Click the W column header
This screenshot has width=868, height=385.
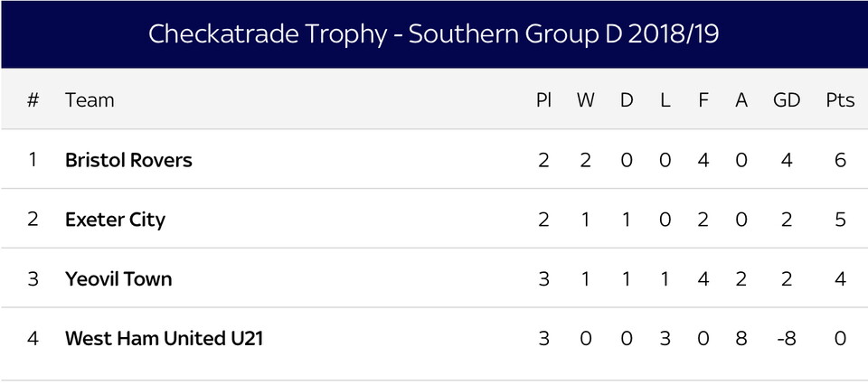[586, 99]
